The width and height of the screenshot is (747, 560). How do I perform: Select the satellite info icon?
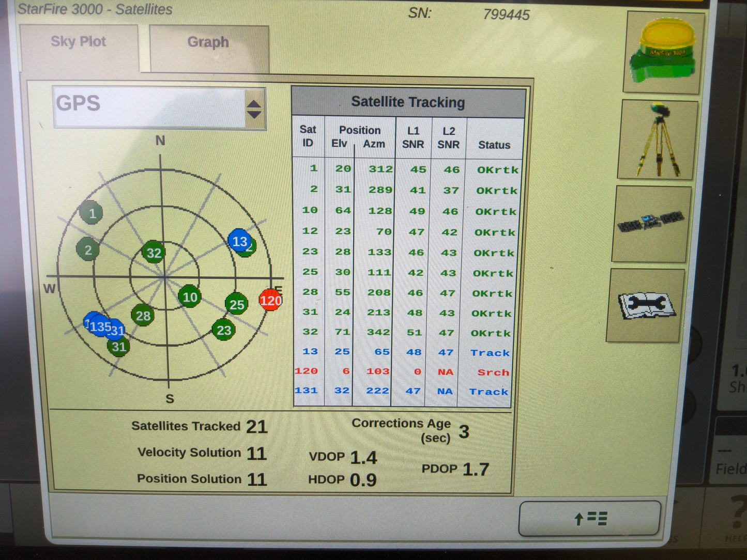(651, 224)
